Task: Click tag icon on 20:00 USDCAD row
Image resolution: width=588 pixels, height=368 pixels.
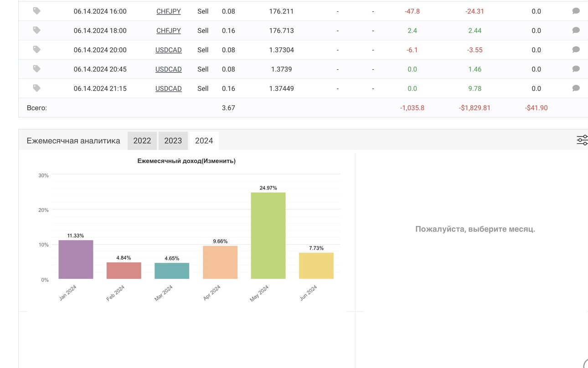Action: point(37,50)
